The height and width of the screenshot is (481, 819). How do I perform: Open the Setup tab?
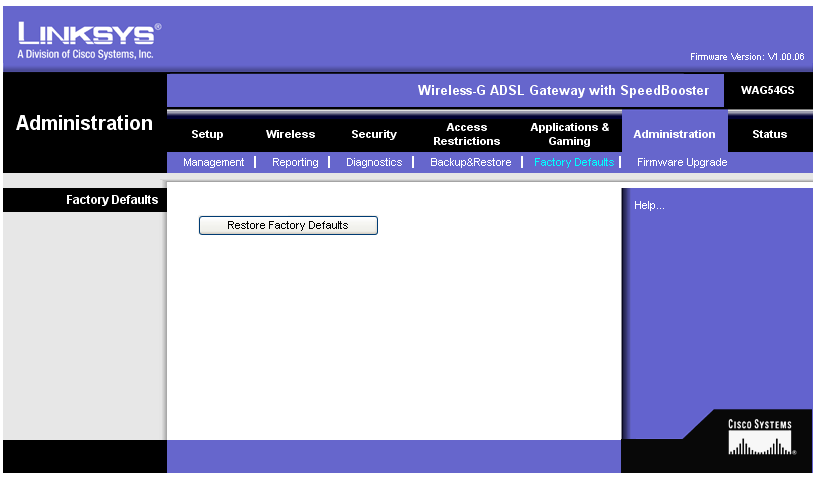pos(207,134)
